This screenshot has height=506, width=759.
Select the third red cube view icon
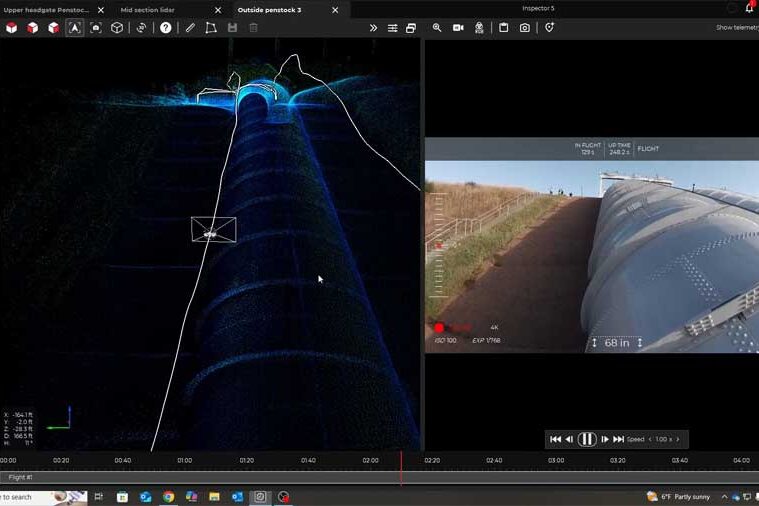coord(53,28)
